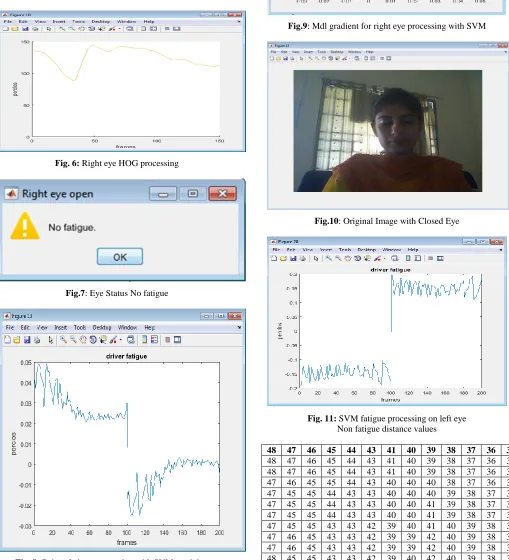The width and height of the screenshot is (509, 560).
Task: Open Desktop menu in Fig. 11 window
Action: click(367, 250)
